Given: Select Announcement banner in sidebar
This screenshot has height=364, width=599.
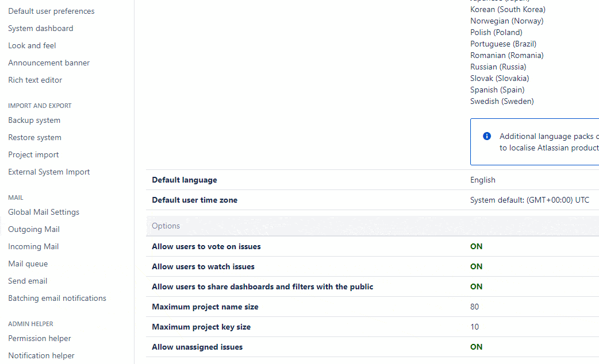Looking at the screenshot, I should 49,63.
